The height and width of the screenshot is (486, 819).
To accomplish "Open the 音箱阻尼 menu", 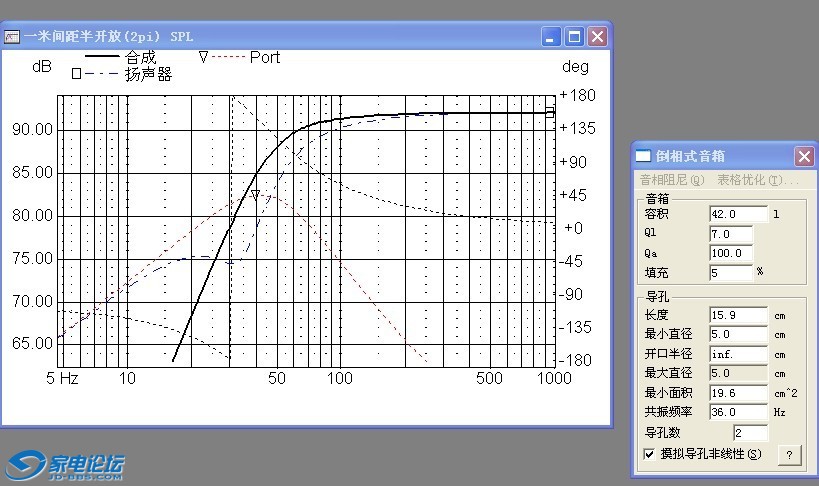I will pos(672,180).
